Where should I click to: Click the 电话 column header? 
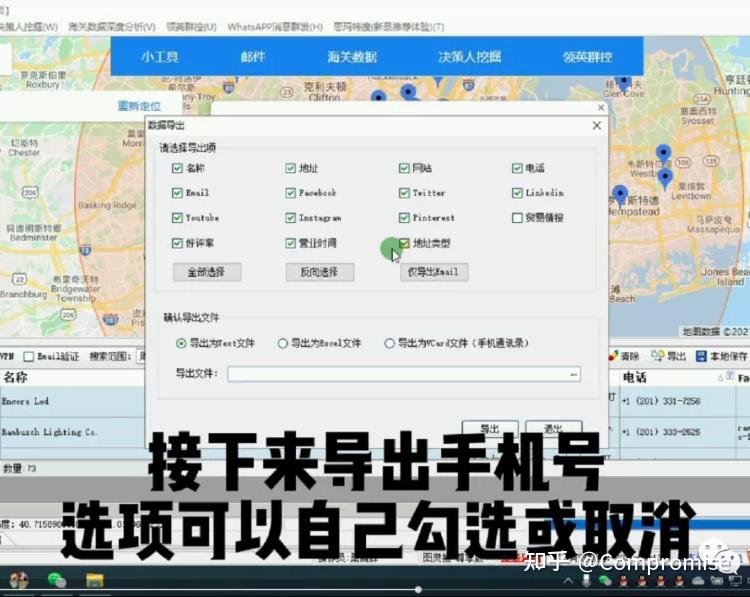tap(677, 377)
